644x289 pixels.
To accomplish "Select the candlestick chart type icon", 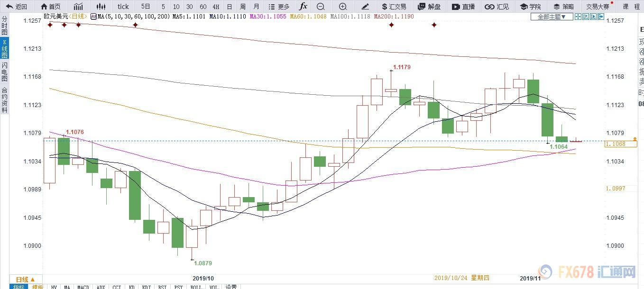I will (101, 7).
